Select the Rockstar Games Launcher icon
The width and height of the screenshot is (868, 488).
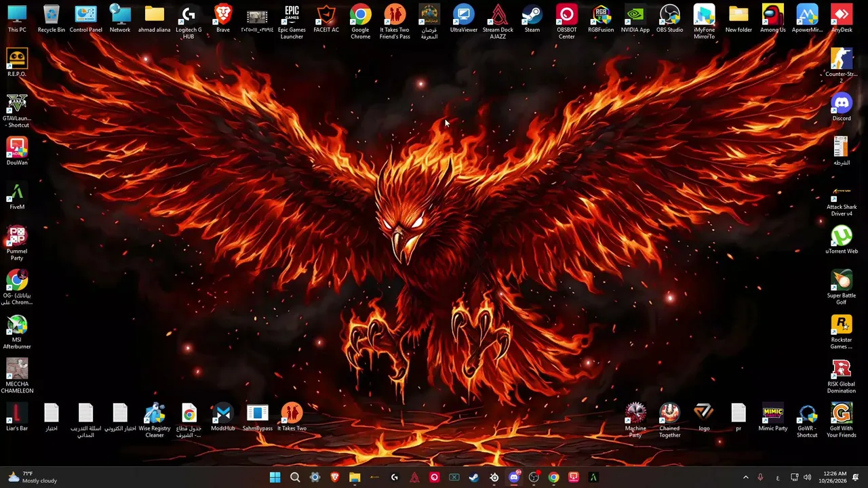click(842, 332)
